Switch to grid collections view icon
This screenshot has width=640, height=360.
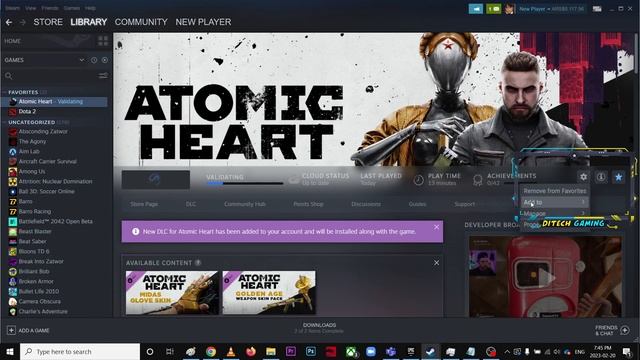click(x=103, y=41)
